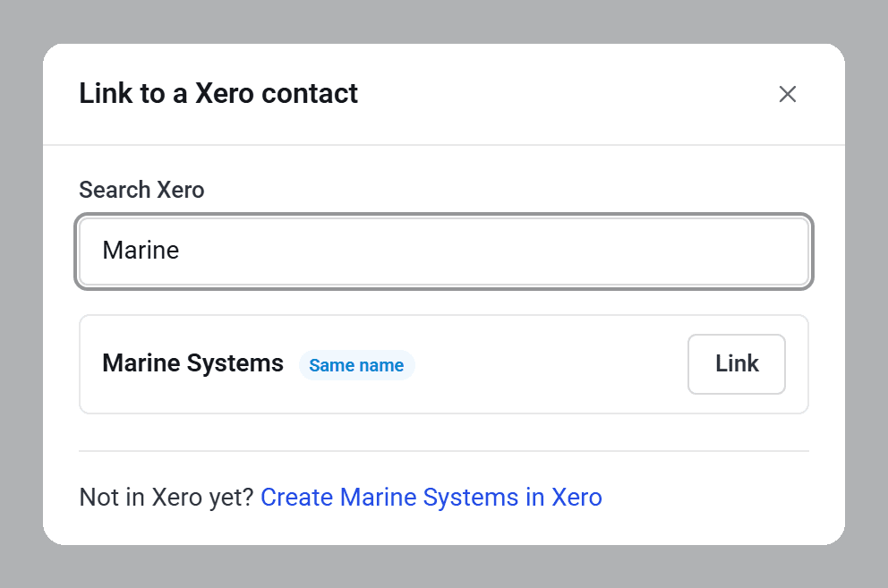This screenshot has width=888, height=588.
Task: Select the Marine Systems result name
Action: pos(192,363)
